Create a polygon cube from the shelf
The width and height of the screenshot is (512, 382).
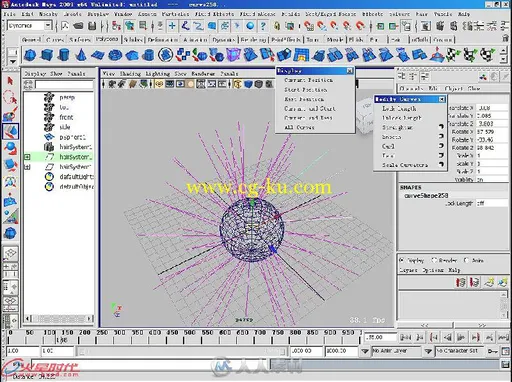(x=47, y=55)
